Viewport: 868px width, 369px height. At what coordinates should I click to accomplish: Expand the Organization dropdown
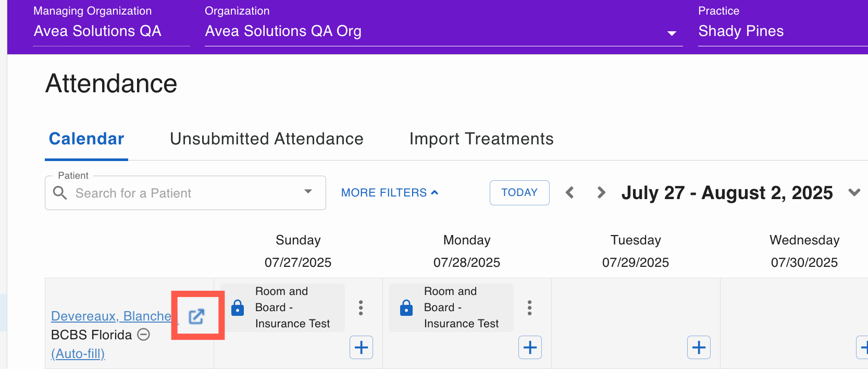(672, 33)
